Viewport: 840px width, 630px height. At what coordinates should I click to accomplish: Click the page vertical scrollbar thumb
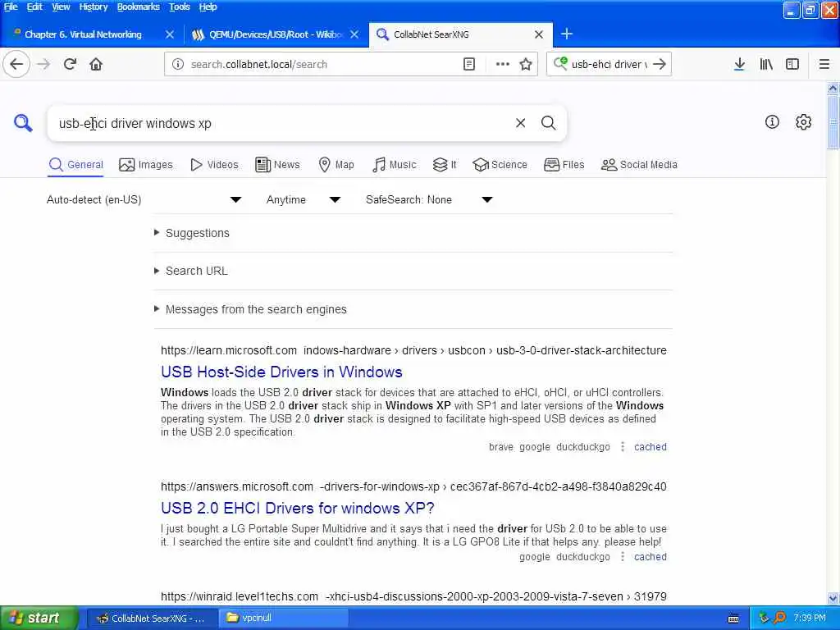[x=833, y=122]
